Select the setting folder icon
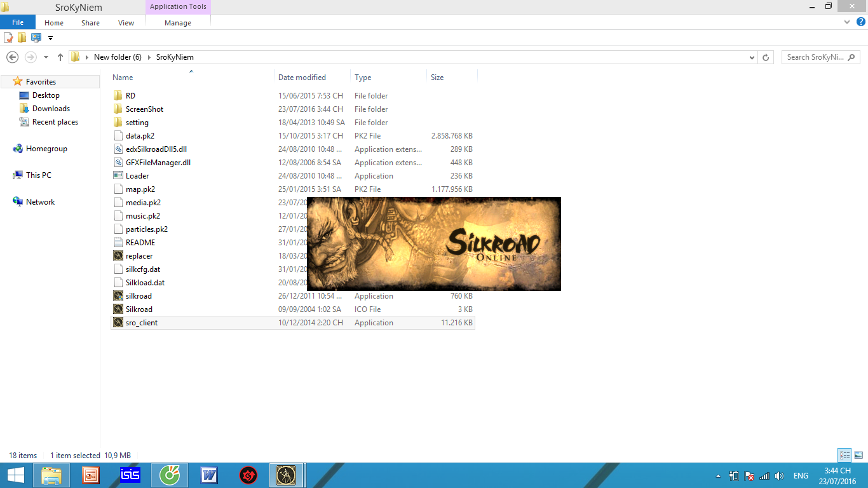The image size is (868, 488). click(118, 122)
